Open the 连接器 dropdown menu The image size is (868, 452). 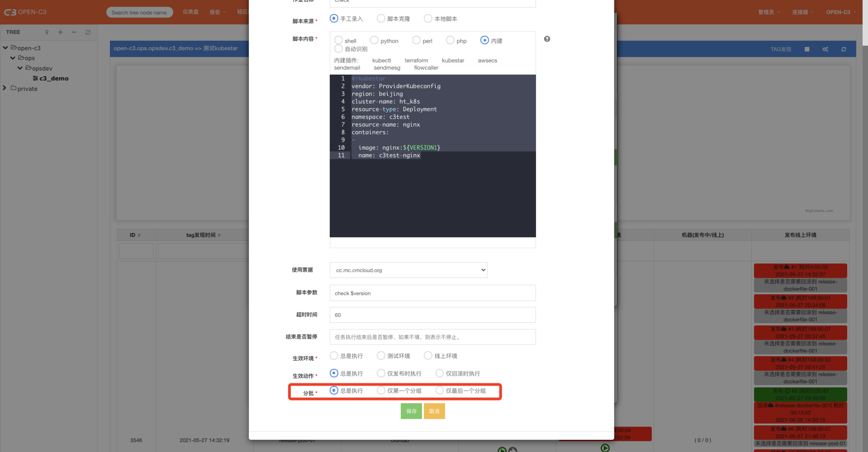(x=803, y=12)
